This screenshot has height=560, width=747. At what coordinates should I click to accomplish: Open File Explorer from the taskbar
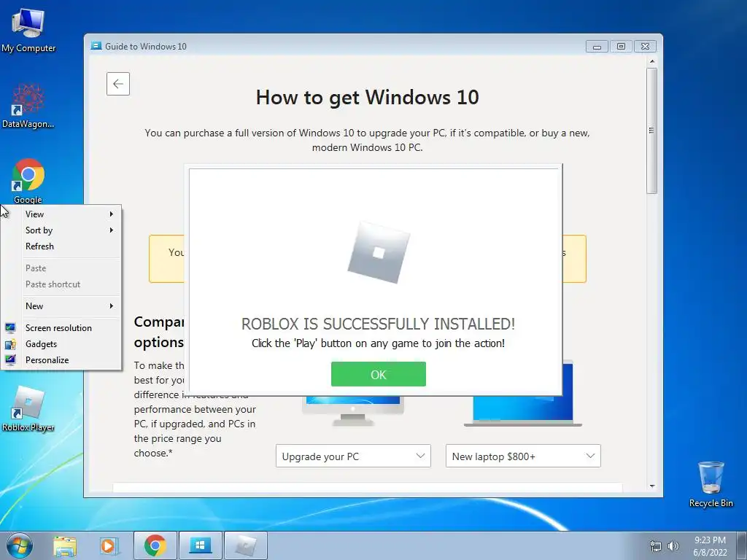point(65,546)
